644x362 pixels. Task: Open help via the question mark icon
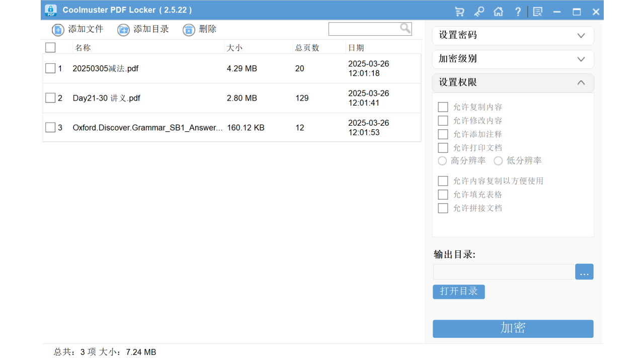[518, 11]
